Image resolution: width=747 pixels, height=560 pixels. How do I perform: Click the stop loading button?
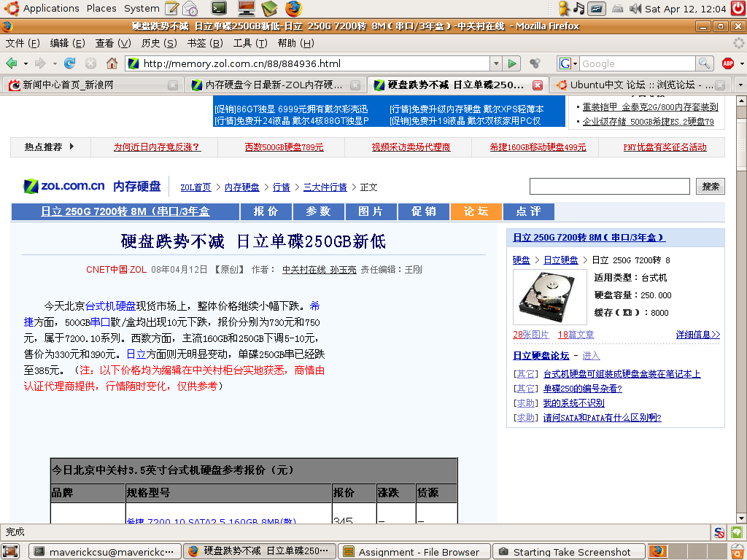[x=90, y=63]
